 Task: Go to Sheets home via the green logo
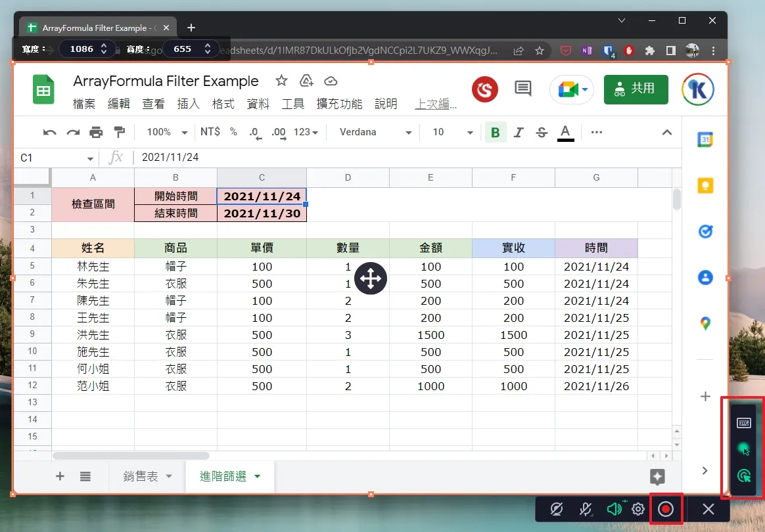point(43,90)
